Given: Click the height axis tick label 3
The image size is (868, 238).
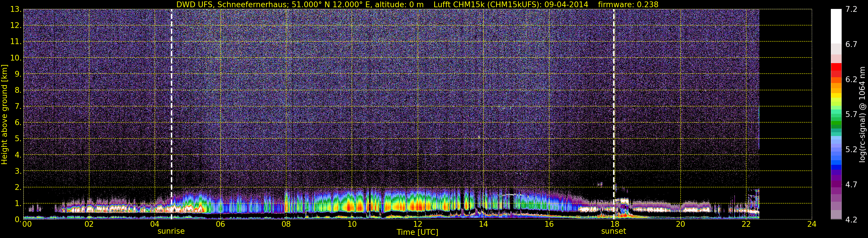Looking at the screenshot, I should coord(18,171).
